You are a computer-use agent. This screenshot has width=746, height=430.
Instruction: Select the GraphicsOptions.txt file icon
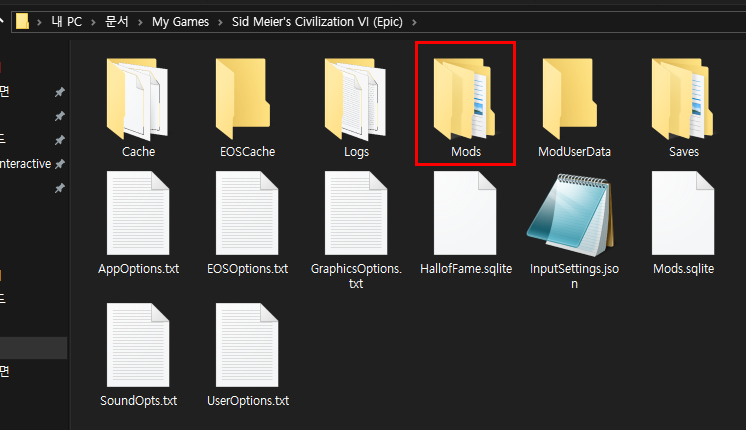point(356,213)
